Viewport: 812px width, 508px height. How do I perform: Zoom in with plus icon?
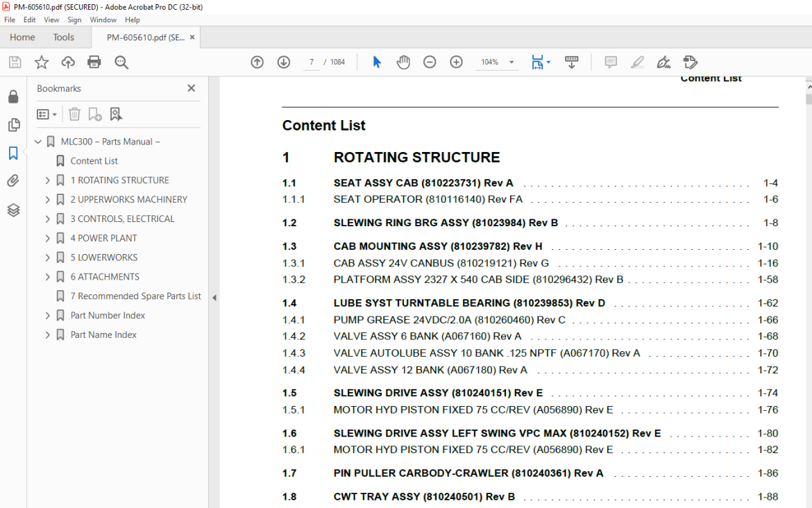coord(456,62)
